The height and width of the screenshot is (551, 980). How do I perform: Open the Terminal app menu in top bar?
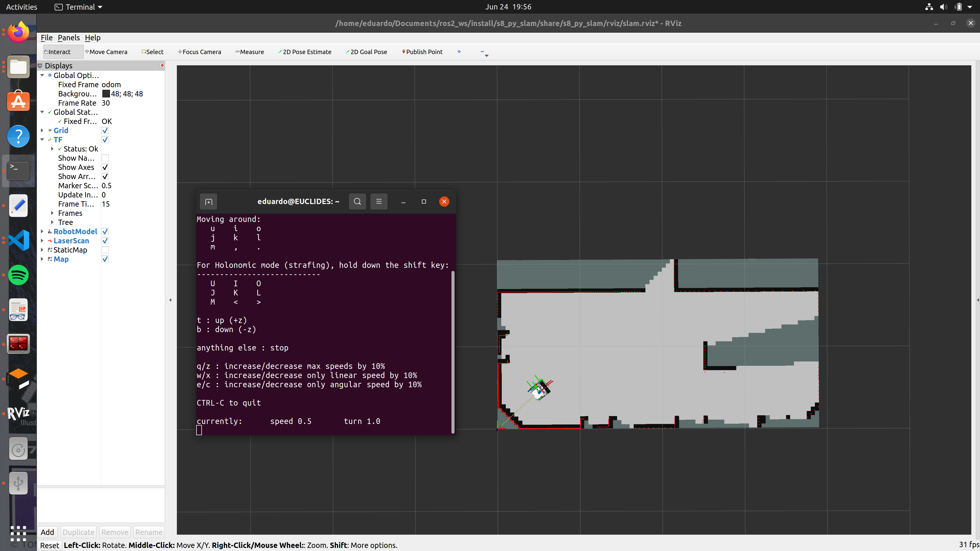coord(79,7)
